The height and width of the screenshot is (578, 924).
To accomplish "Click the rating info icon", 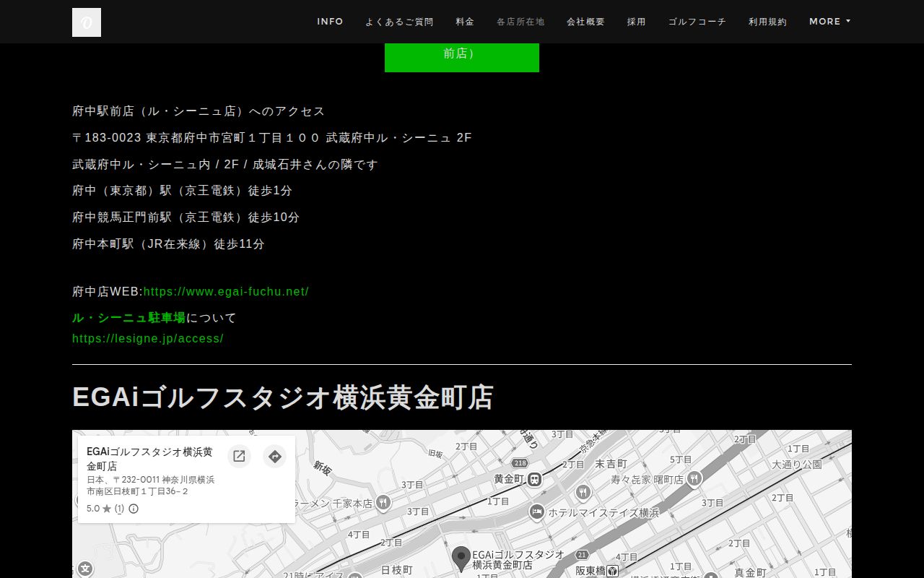I will 134,509.
